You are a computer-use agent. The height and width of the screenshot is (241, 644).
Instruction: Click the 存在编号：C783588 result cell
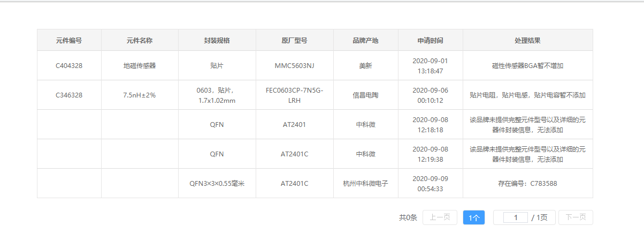click(527, 183)
